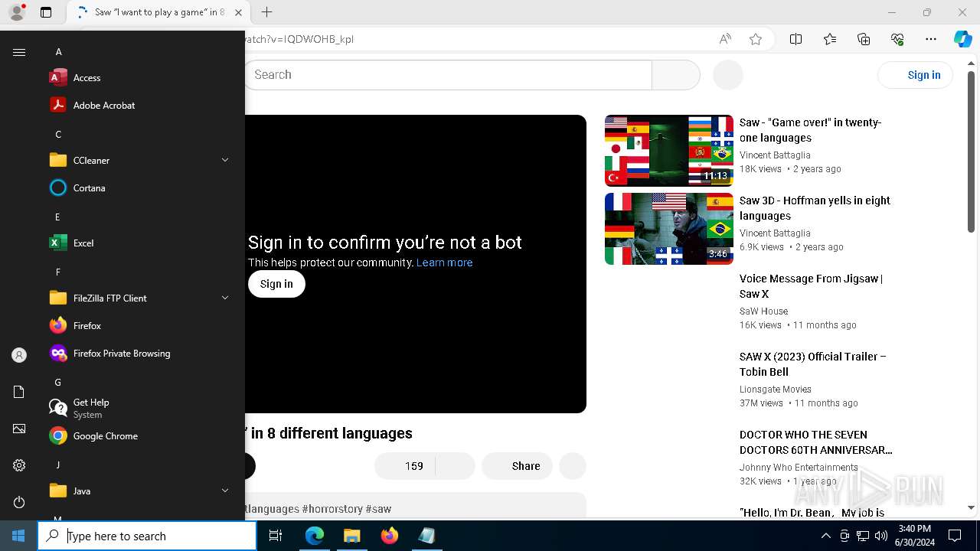Open the Copilot sidebar icon

coord(962,39)
